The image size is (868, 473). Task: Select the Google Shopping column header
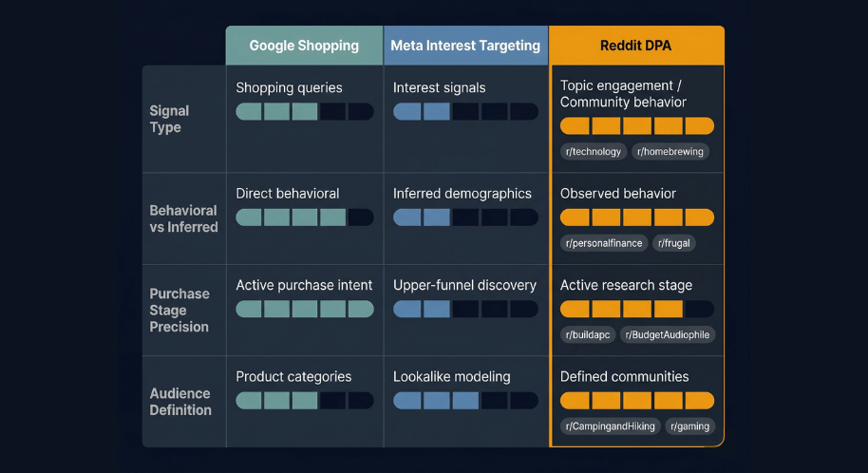point(304,46)
